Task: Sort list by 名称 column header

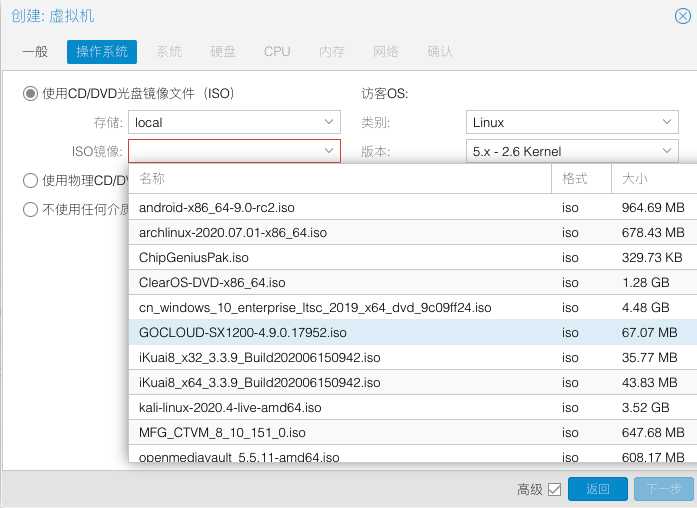Action: point(340,179)
